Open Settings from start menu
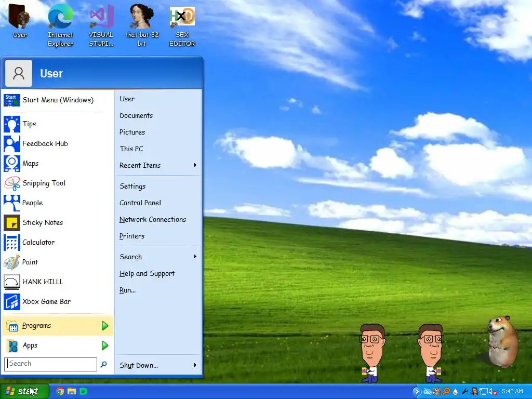532x399 pixels. [158, 187]
